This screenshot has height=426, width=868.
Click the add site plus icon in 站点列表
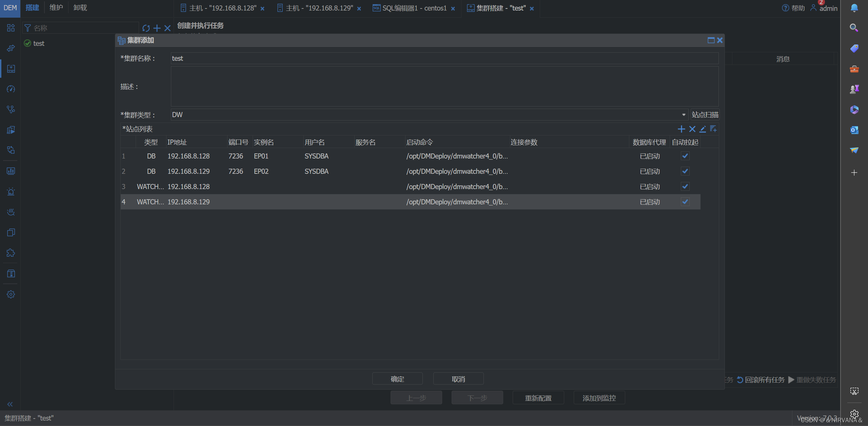pyautogui.click(x=681, y=129)
